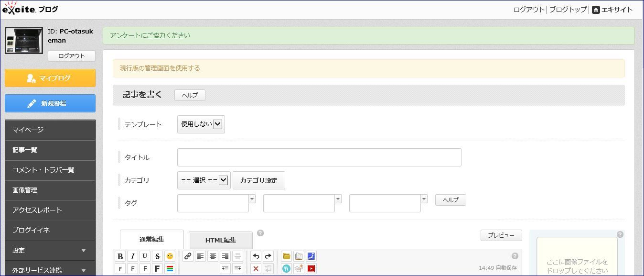Screen dimensions: 644x276
Task: Expand the first tag suggestion arrow
Action: click(252, 199)
